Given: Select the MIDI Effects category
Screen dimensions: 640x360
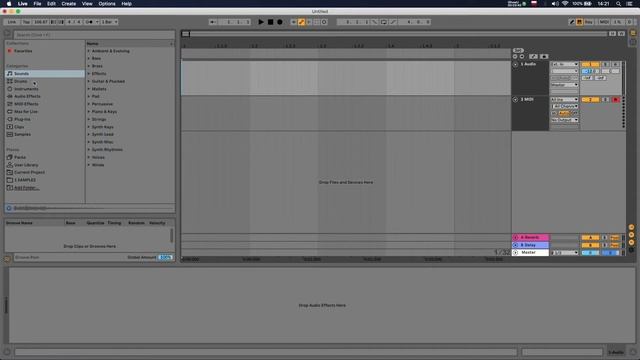Looking at the screenshot, I should coord(26,104).
